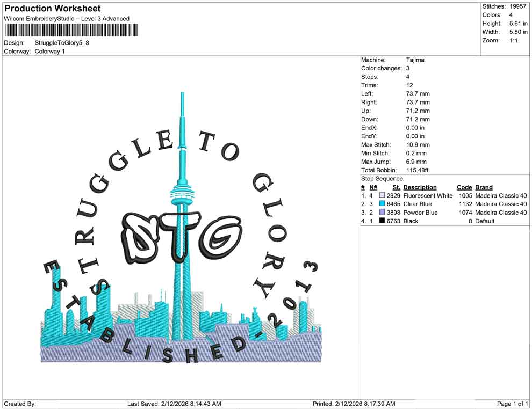The width and height of the screenshot is (532, 409).
Task: Click the 'Production Worksheet' heading
Action: click(53, 9)
